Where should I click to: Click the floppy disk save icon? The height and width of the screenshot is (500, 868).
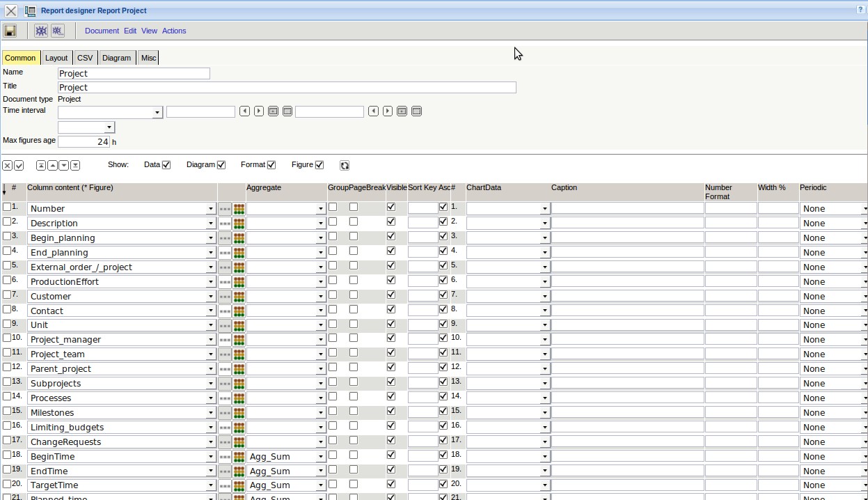(x=10, y=31)
